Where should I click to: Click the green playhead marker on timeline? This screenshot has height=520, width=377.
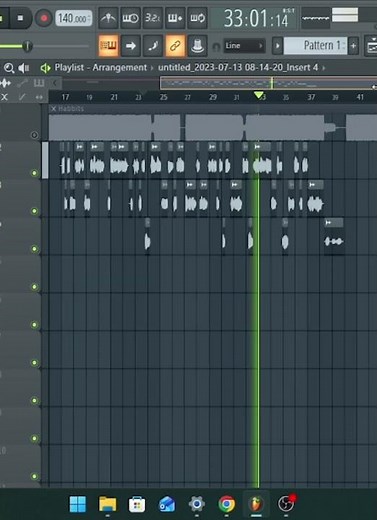coord(258,96)
